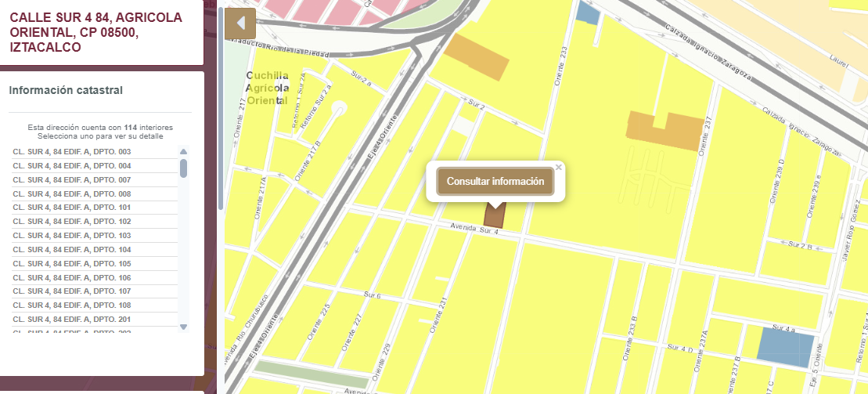Select CL. SUR 4, 84 EDIF. A, DPTO. 105
This screenshot has width=868, height=394.
[x=94, y=264]
